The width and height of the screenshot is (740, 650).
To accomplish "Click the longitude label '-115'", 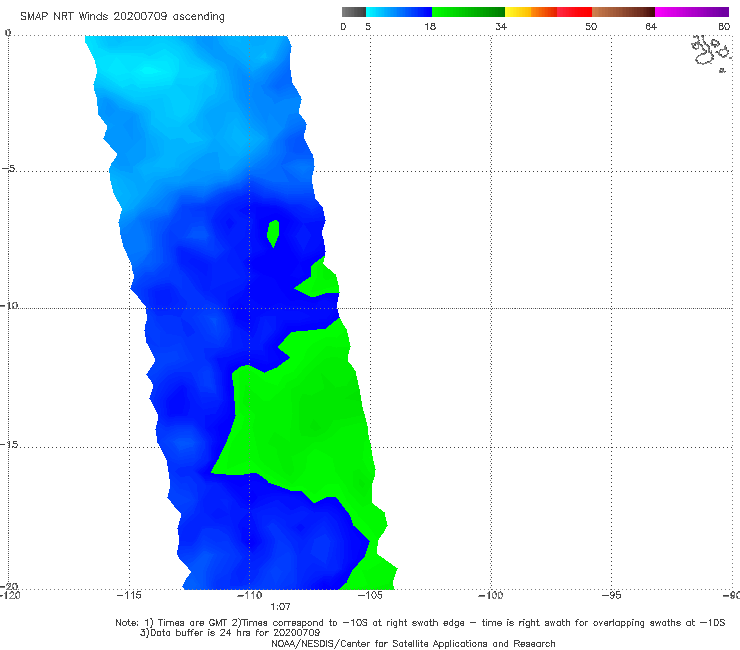I will [129, 595].
